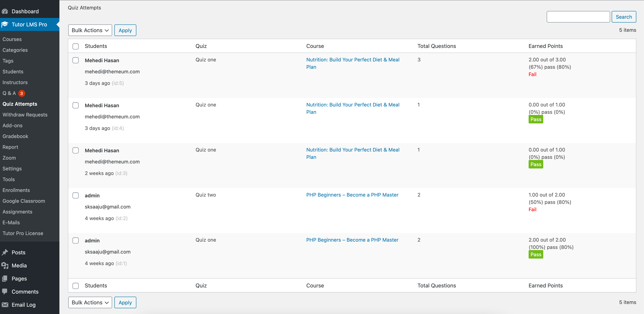Open PHP Beginners link in Quiz two row
Image resolution: width=644 pixels, height=314 pixels.
pyautogui.click(x=352, y=195)
